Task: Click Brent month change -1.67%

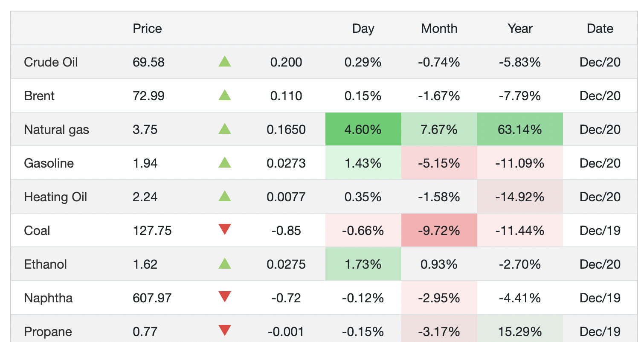Action: click(x=439, y=96)
